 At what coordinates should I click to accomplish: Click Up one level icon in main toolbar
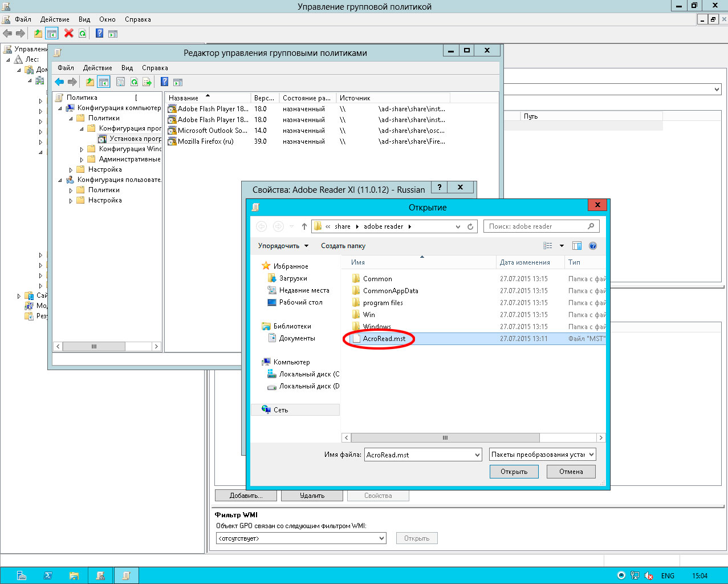point(38,34)
